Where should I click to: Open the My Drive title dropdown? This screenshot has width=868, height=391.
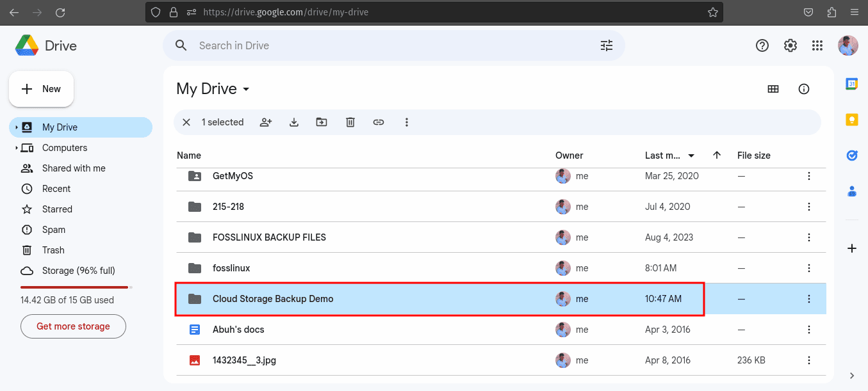pos(246,89)
